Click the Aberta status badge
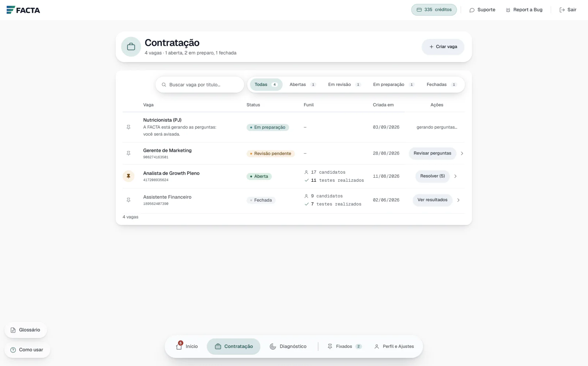588x366 pixels. coord(259,177)
